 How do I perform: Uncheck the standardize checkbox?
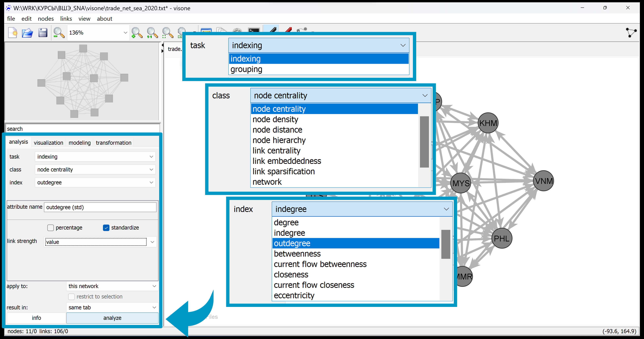click(106, 228)
